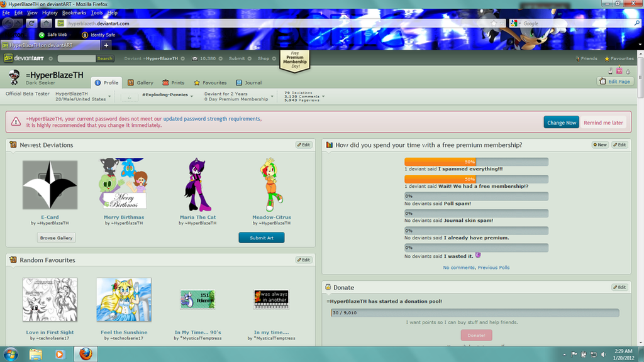Click the Newest Deviations section icon

pyautogui.click(x=13, y=145)
